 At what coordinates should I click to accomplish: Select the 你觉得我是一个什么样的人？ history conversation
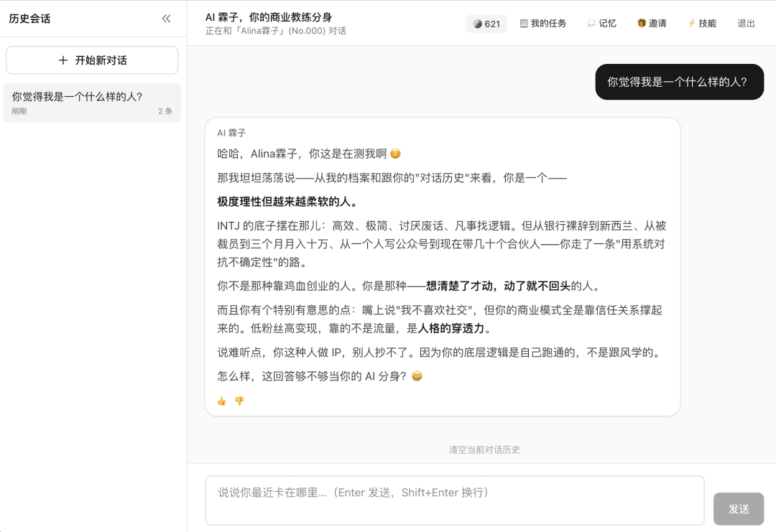(x=92, y=103)
